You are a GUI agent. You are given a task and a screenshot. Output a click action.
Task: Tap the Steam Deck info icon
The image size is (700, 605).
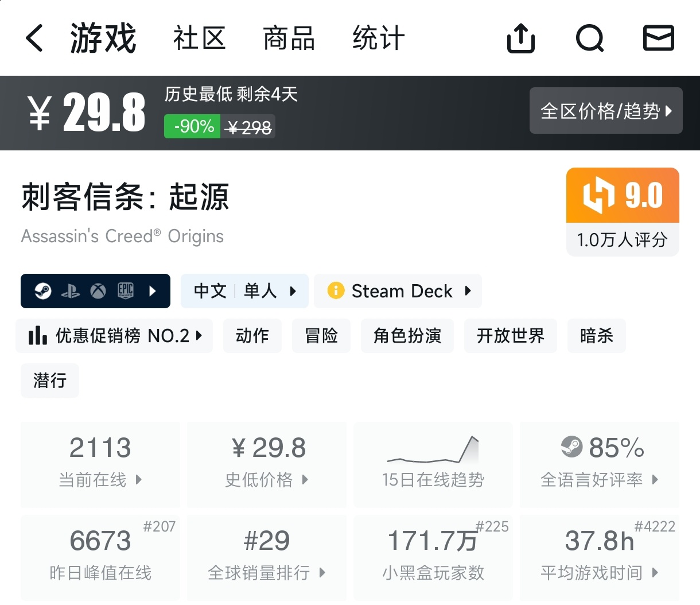[335, 291]
